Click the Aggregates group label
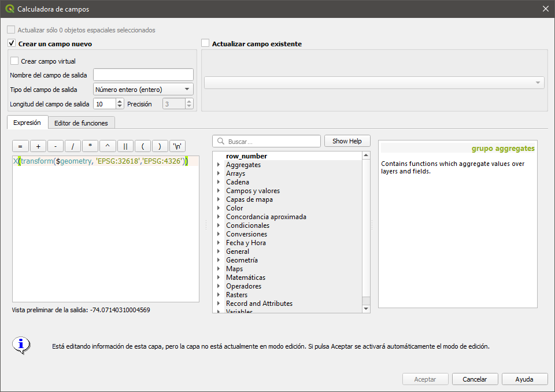This screenshot has height=392, width=555. pos(243,165)
